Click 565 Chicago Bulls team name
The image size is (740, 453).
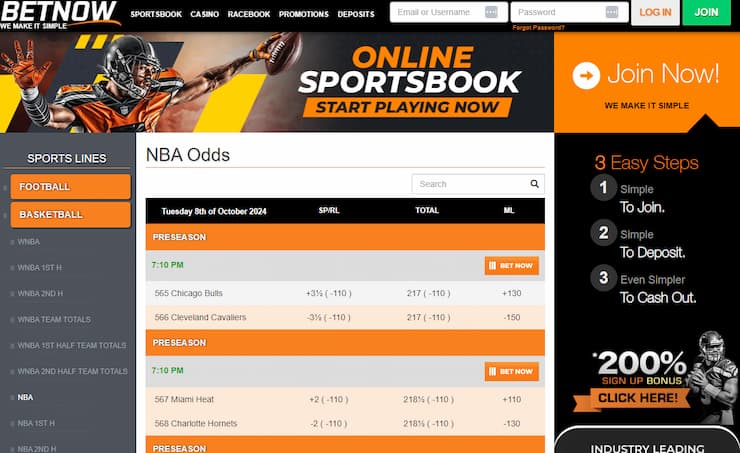(188, 294)
